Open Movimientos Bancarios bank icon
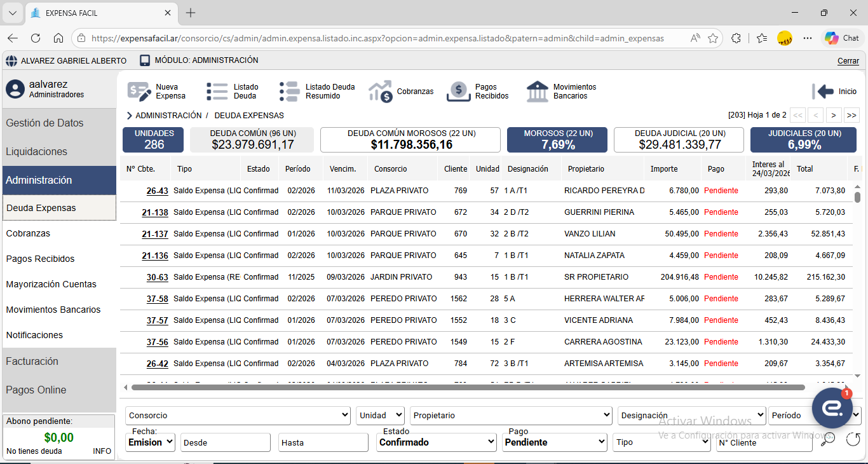The height and width of the screenshot is (464, 868). pyautogui.click(x=538, y=92)
